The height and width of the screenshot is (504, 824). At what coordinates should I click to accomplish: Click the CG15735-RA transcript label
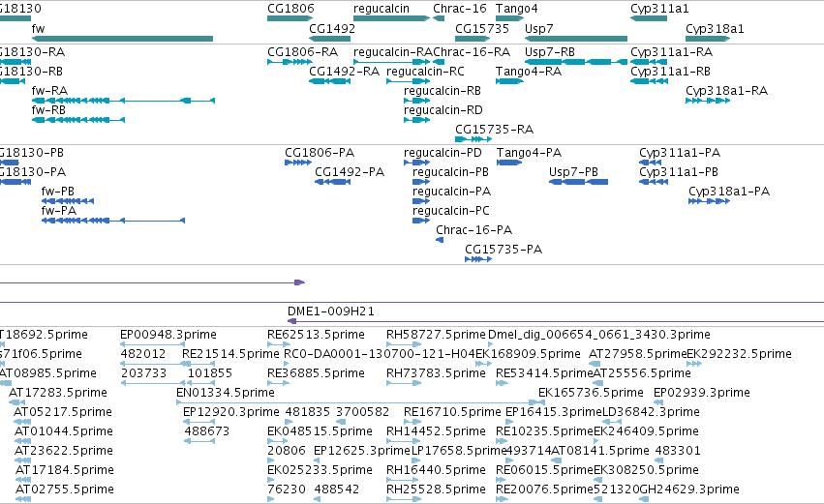(x=494, y=130)
